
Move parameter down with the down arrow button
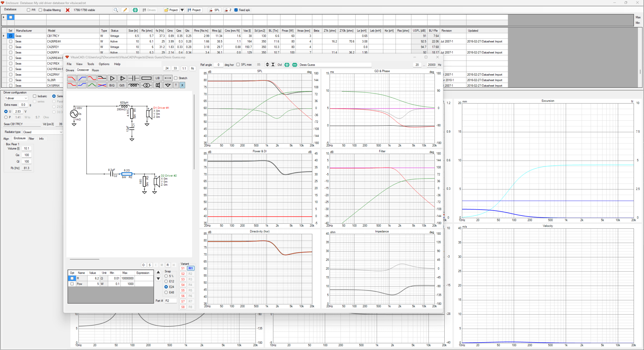[x=158, y=278]
